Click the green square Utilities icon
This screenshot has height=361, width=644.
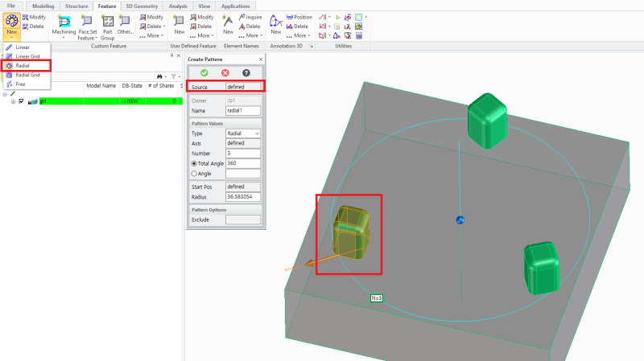(358, 17)
